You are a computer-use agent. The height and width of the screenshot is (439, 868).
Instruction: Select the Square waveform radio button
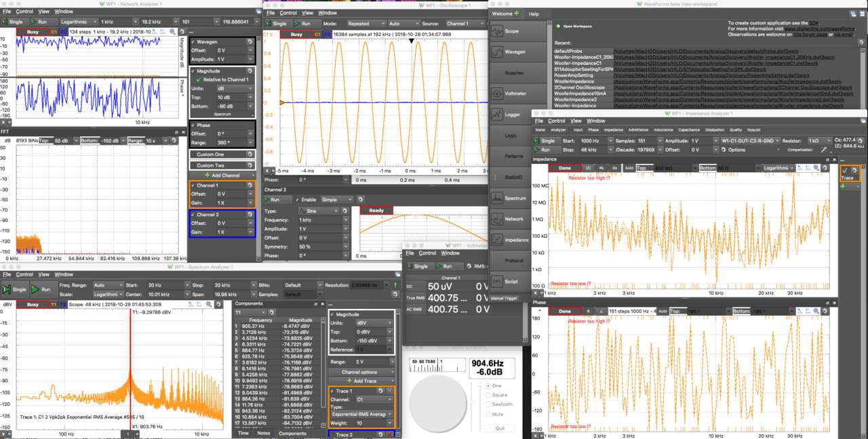tap(488, 394)
